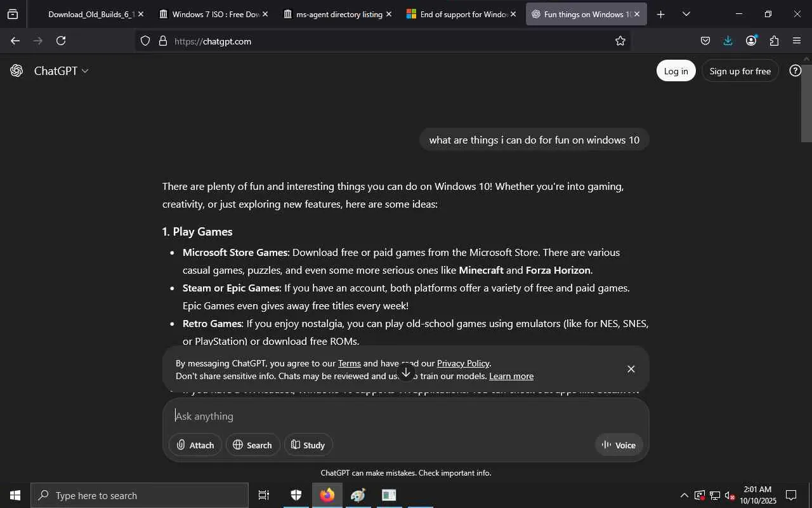812x508 pixels.
Task: Close the Download_Old_Builds tab
Action: pos(141,14)
